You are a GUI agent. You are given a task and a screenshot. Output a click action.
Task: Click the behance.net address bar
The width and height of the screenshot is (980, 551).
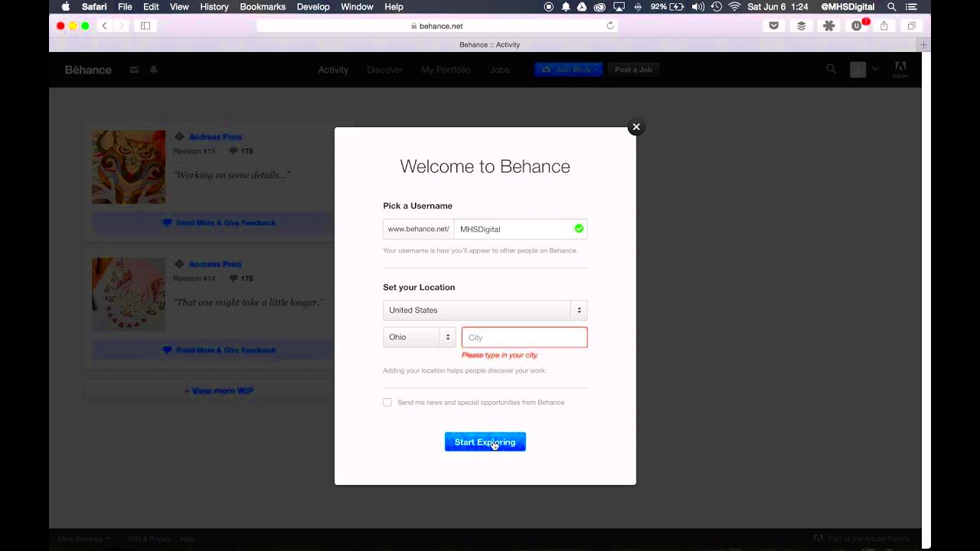click(436, 26)
